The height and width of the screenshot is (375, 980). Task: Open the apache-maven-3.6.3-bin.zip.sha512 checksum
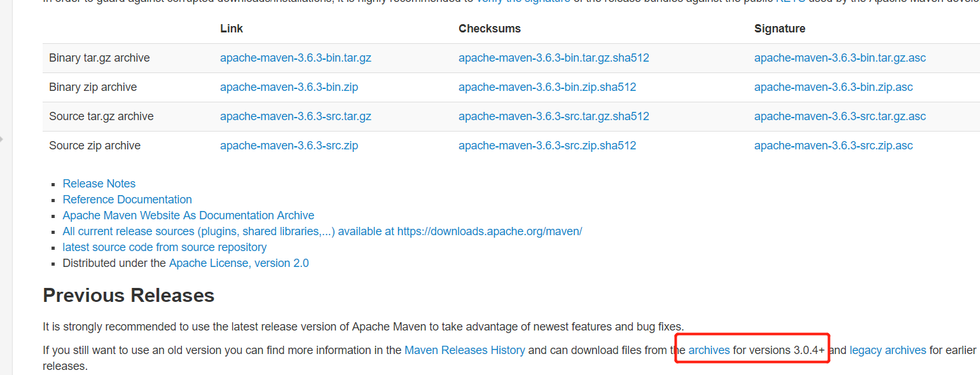point(548,87)
